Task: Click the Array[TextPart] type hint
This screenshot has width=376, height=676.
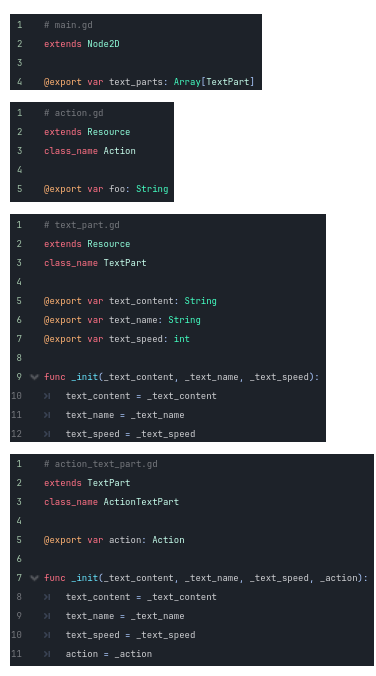Action: pyautogui.click(x=214, y=81)
